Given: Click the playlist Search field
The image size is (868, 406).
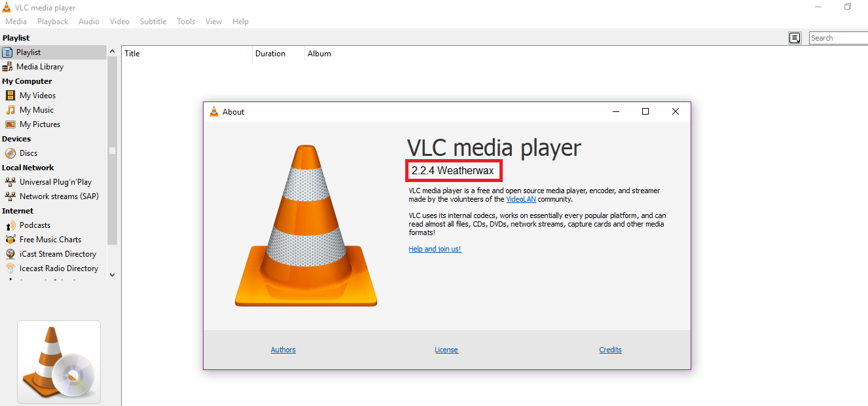Looking at the screenshot, I should pos(839,38).
